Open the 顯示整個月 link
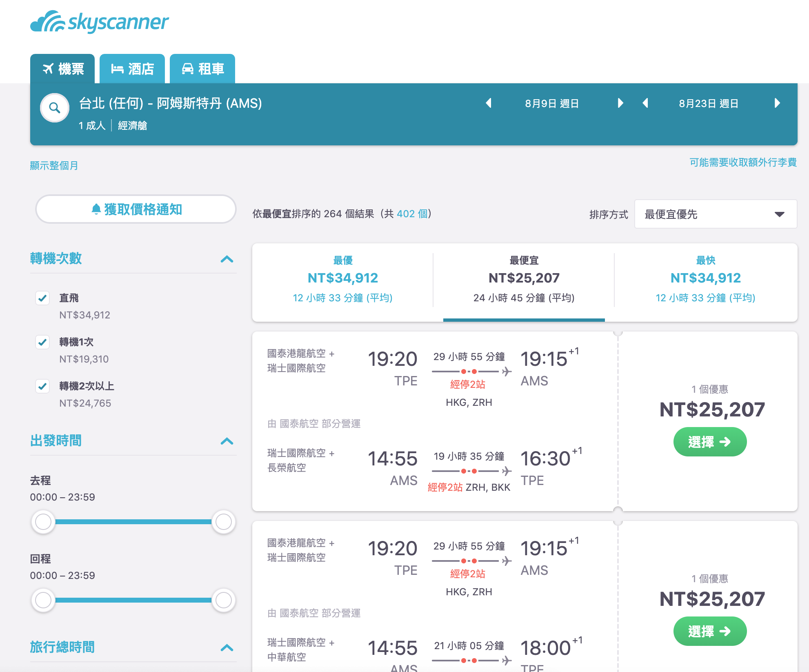809x672 pixels. click(54, 165)
